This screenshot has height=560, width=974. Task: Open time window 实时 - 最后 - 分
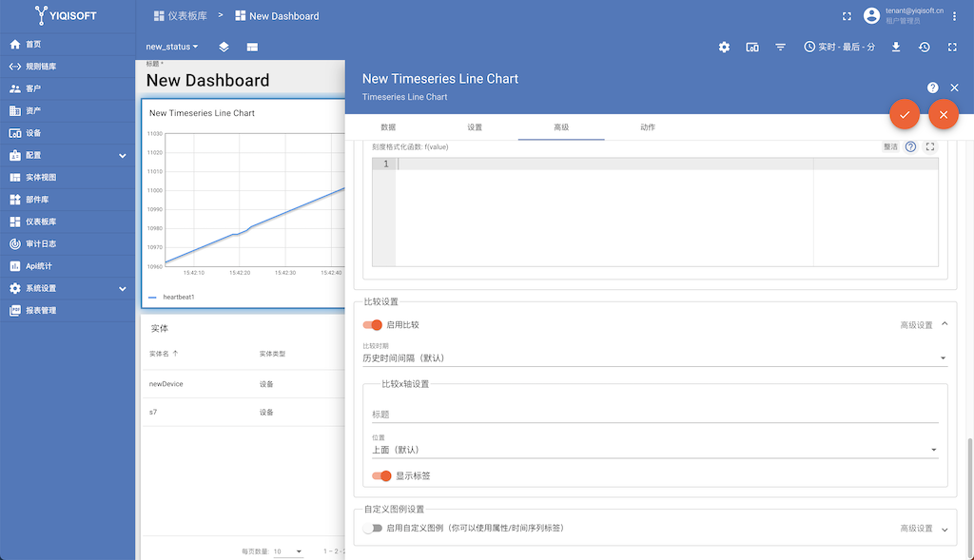(x=839, y=48)
